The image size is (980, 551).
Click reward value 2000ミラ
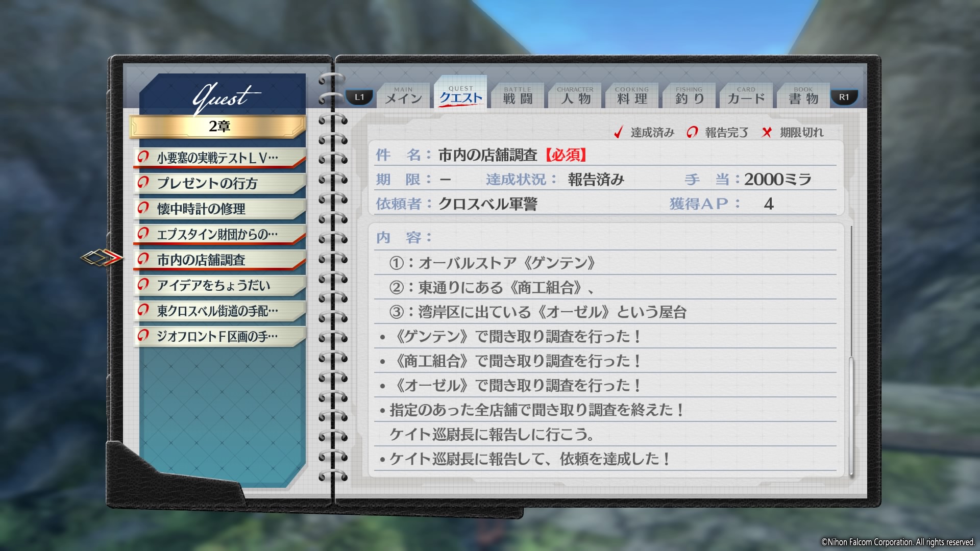click(777, 179)
